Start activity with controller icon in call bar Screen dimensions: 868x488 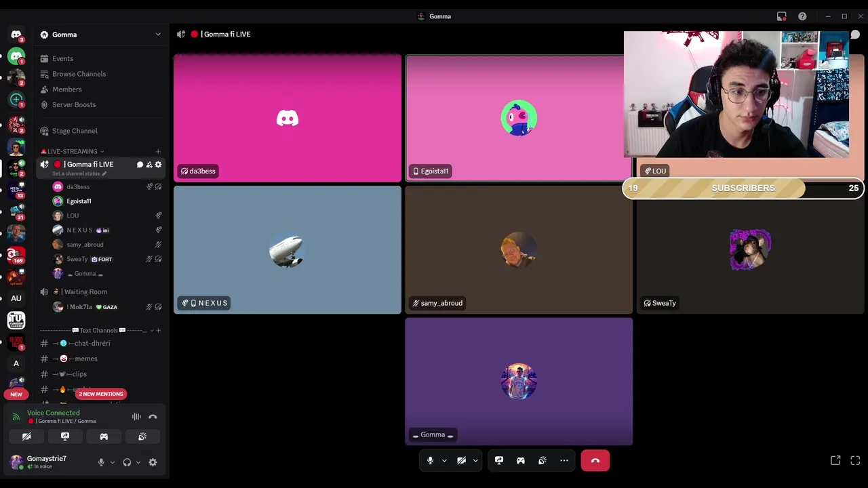coord(521,460)
